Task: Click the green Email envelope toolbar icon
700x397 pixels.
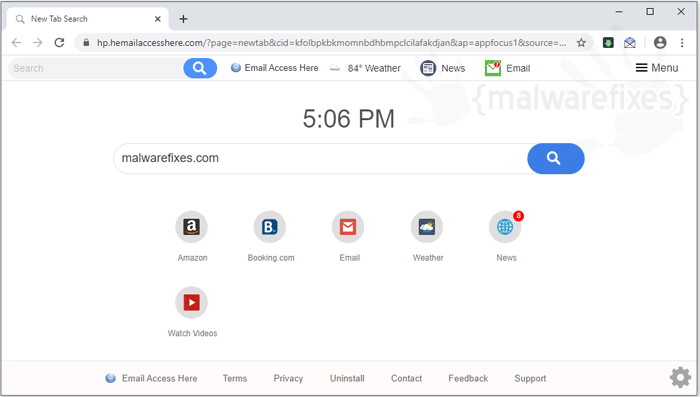Action: (x=493, y=68)
